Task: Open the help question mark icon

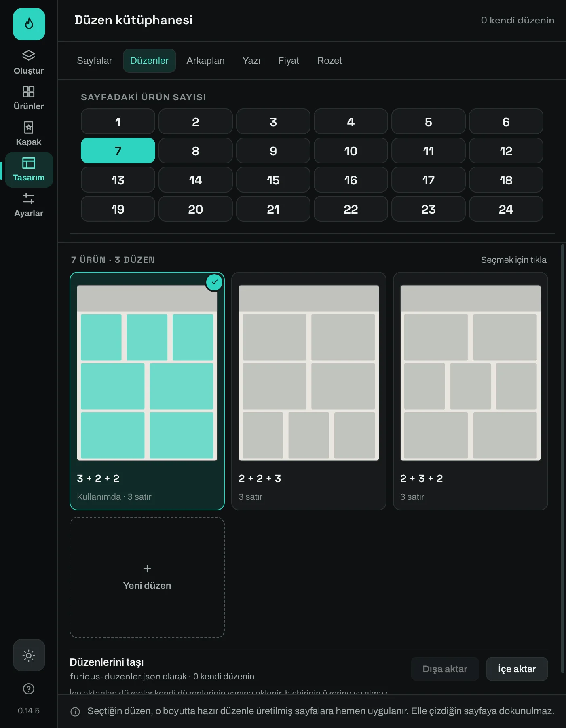Action: coord(29,689)
